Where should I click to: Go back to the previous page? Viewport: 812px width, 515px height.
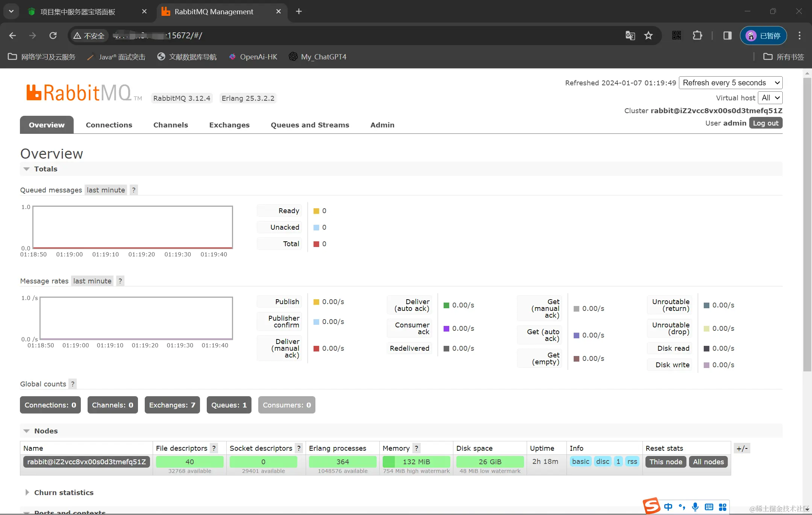(x=12, y=35)
